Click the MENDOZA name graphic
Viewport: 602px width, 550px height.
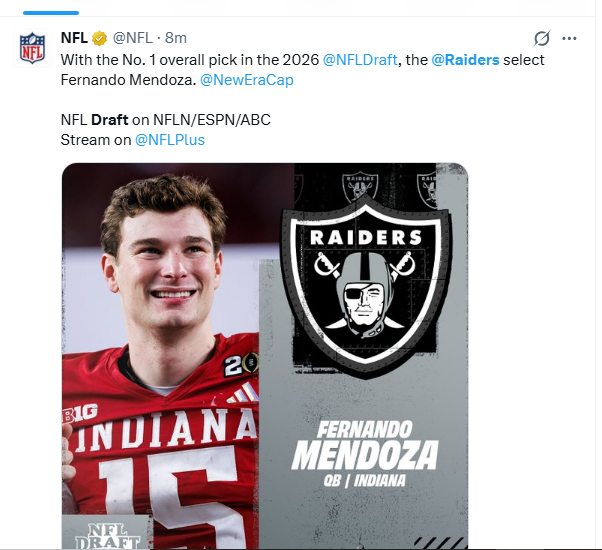tap(365, 456)
